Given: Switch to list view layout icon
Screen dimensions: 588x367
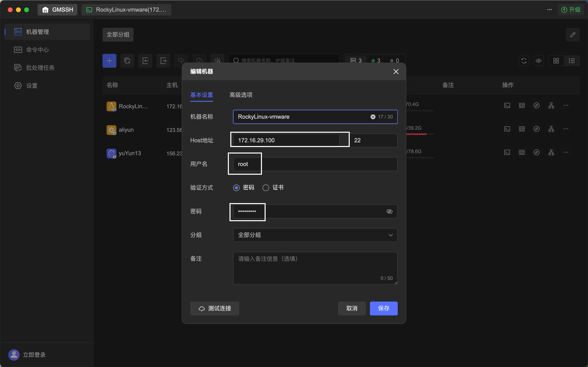Looking at the screenshot, I should (x=572, y=61).
